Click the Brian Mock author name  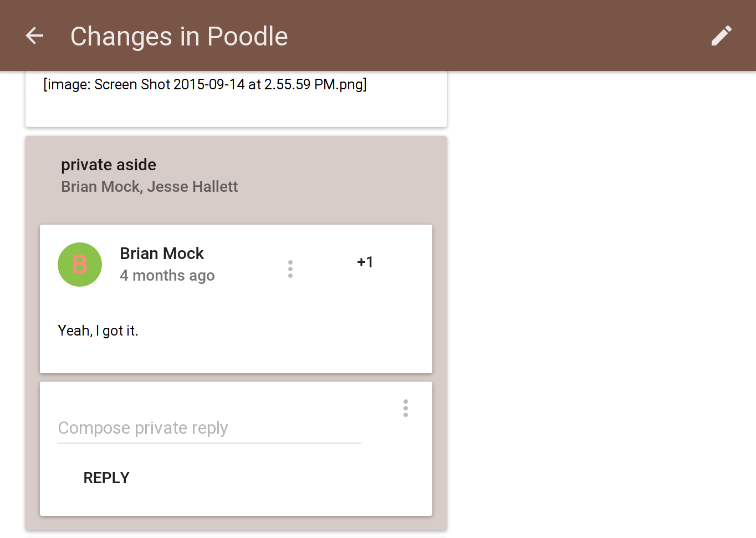(x=162, y=253)
